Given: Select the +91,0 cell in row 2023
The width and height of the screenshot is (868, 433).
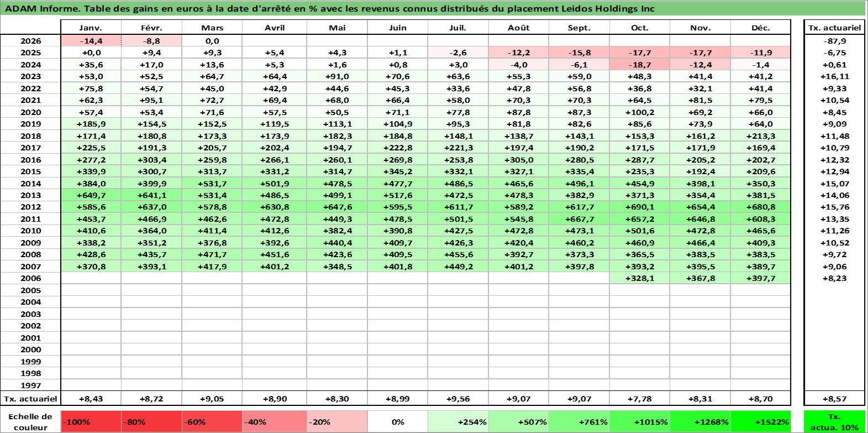Looking at the screenshot, I should [x=336, y=76].
